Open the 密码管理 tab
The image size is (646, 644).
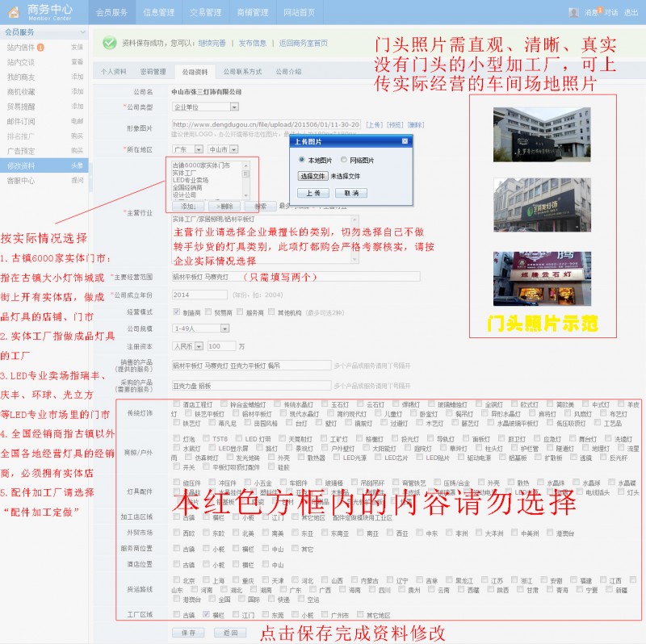(153, 72)
